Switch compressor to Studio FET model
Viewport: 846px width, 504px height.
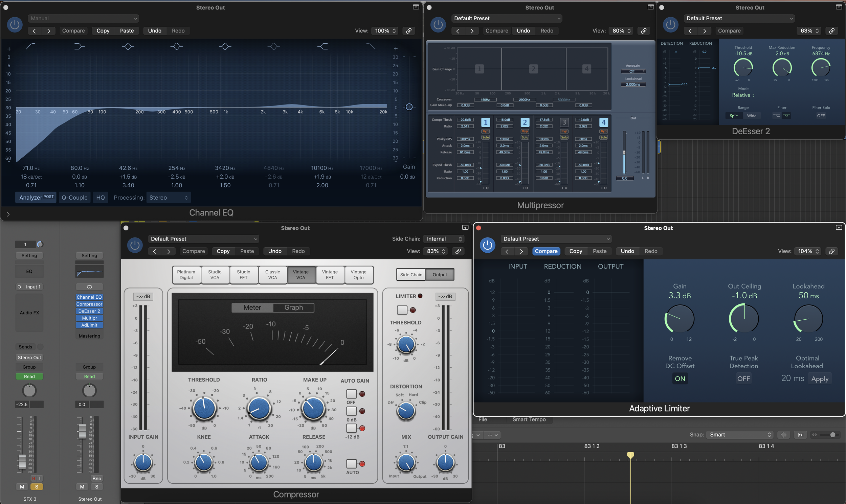coord(243,274)
